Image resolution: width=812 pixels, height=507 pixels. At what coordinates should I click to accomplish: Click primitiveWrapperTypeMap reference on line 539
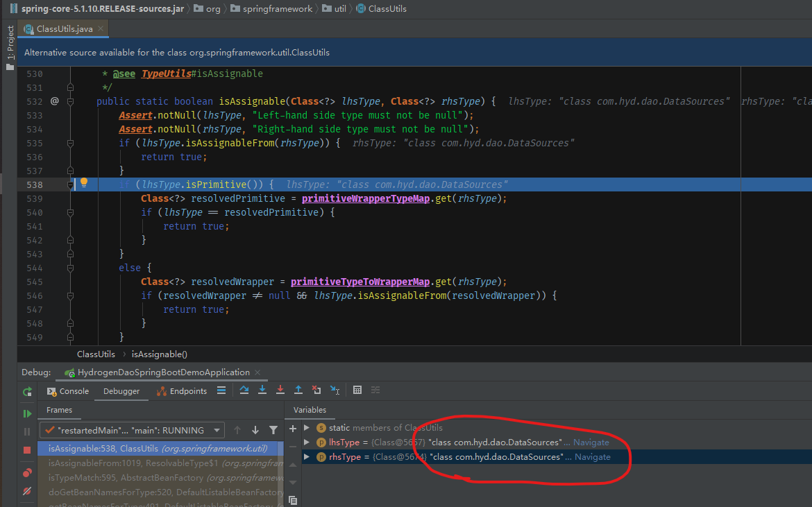[366, 198]
